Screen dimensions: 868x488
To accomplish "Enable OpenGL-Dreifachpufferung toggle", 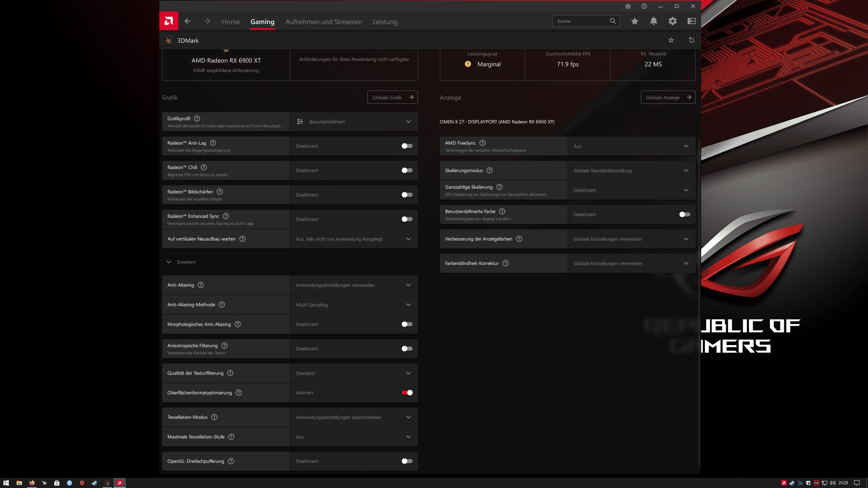I will (x=407, y=461).
